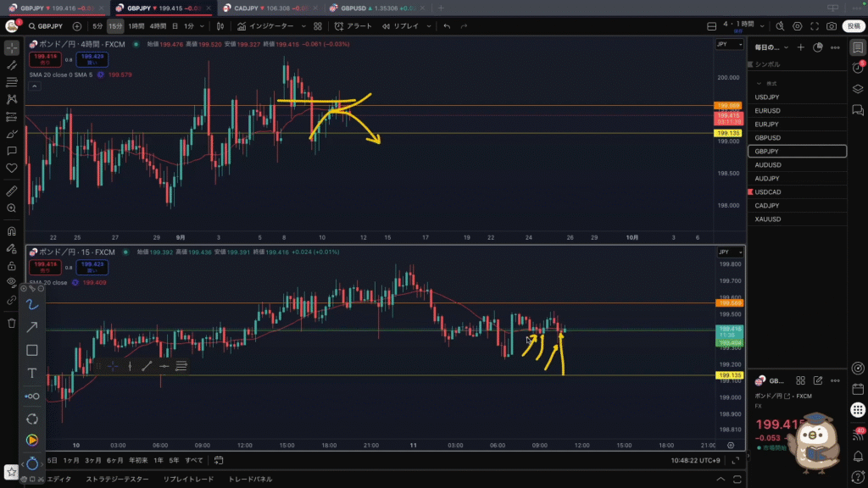
Task: Hide all drawings with eye icon
Action: pyautogui.click(x=12, y=283)
